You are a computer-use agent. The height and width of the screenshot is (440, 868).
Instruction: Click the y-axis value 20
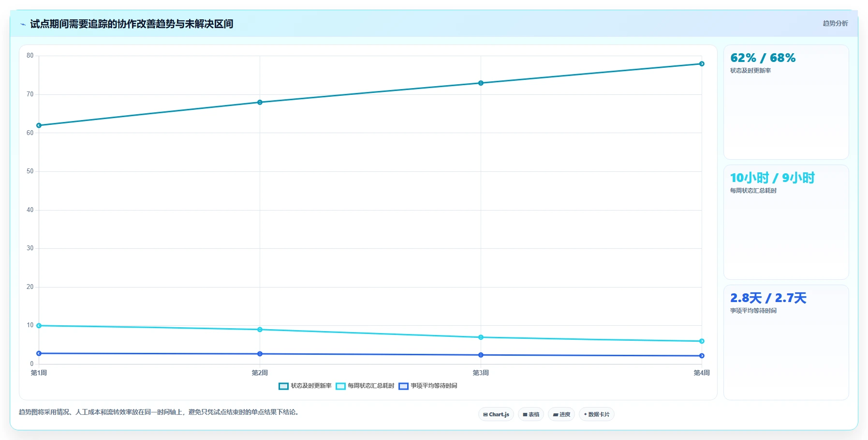(x=30, y=287)
